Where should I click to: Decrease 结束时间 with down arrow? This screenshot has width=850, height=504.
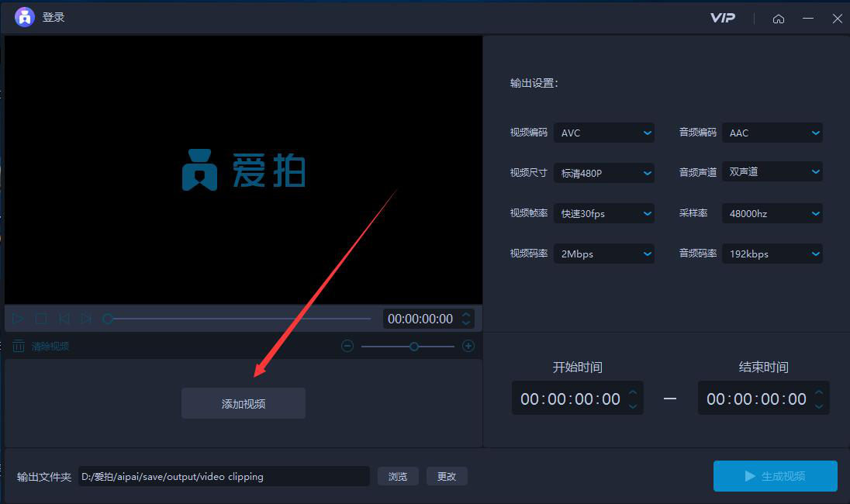coord(818,406)
